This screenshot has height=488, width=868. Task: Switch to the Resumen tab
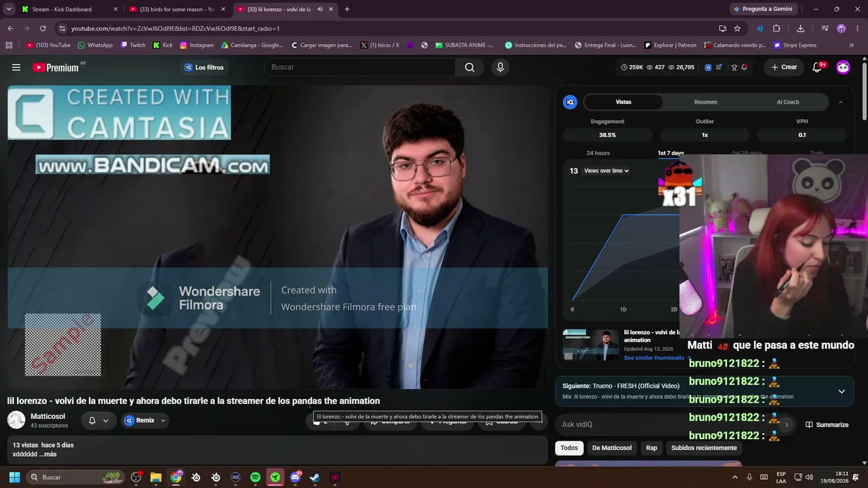coord(705,102)
